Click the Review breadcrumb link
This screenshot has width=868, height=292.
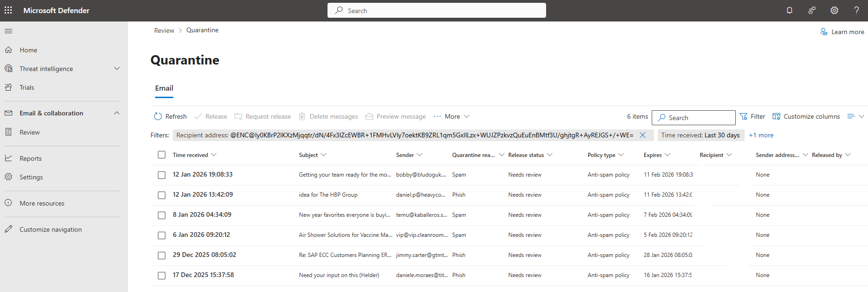tap(164, 30)
